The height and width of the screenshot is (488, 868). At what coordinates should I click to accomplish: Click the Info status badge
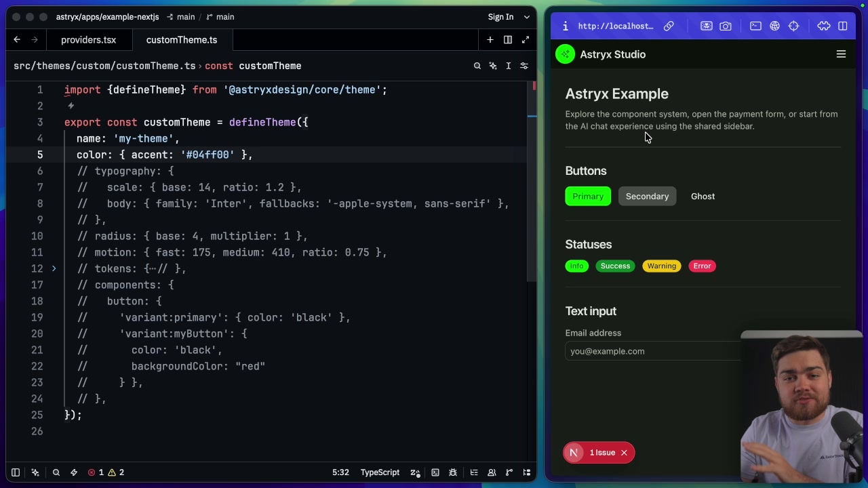pyautogui.click(x=576, y=266)
